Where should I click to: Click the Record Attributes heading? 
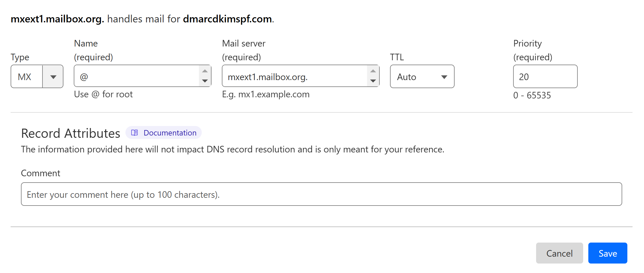point(71,133)
